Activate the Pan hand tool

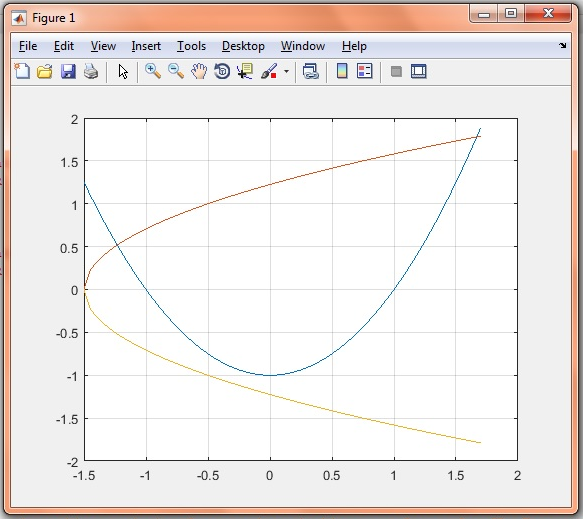(199, 71)
